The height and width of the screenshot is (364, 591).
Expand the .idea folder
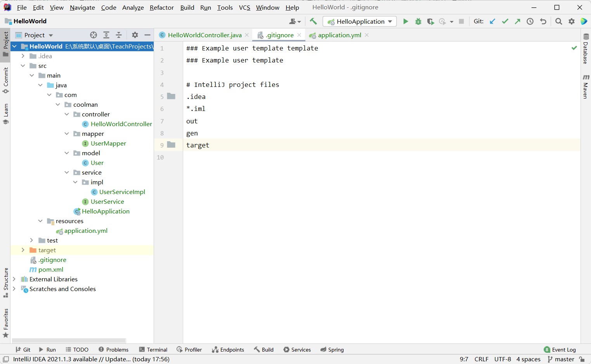pos(23,56)
